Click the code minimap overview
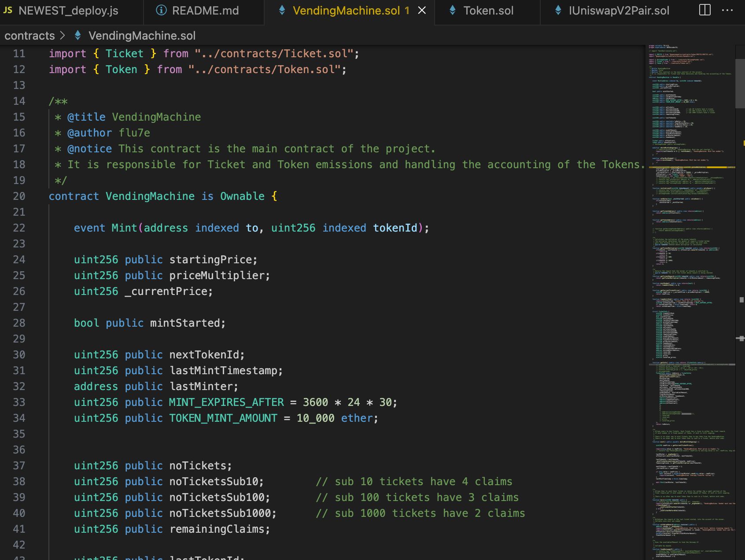The image size is (745, 560). click(691, 302)
